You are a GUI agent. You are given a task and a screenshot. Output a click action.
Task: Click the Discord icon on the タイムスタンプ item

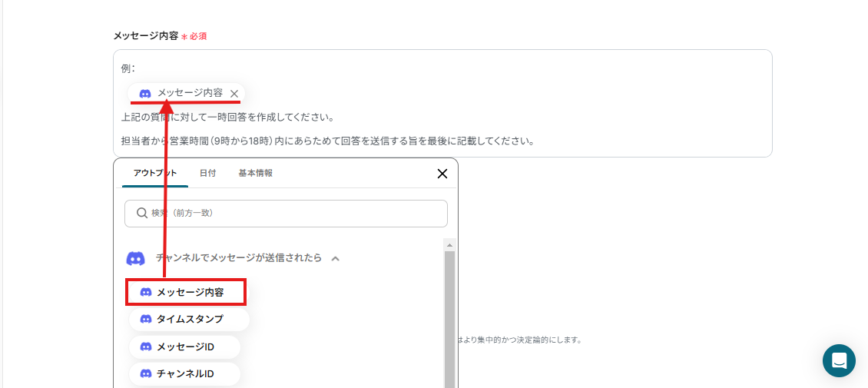[146, 320]
